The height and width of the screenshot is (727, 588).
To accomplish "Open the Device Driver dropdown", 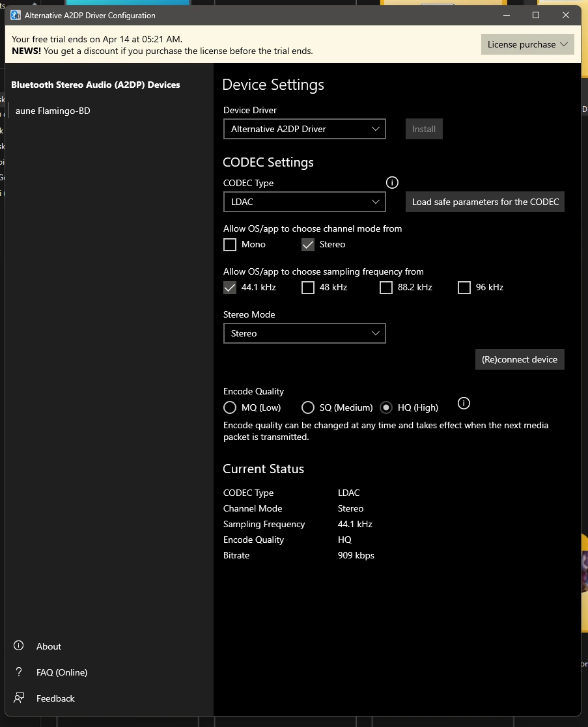I will point(305,129).
